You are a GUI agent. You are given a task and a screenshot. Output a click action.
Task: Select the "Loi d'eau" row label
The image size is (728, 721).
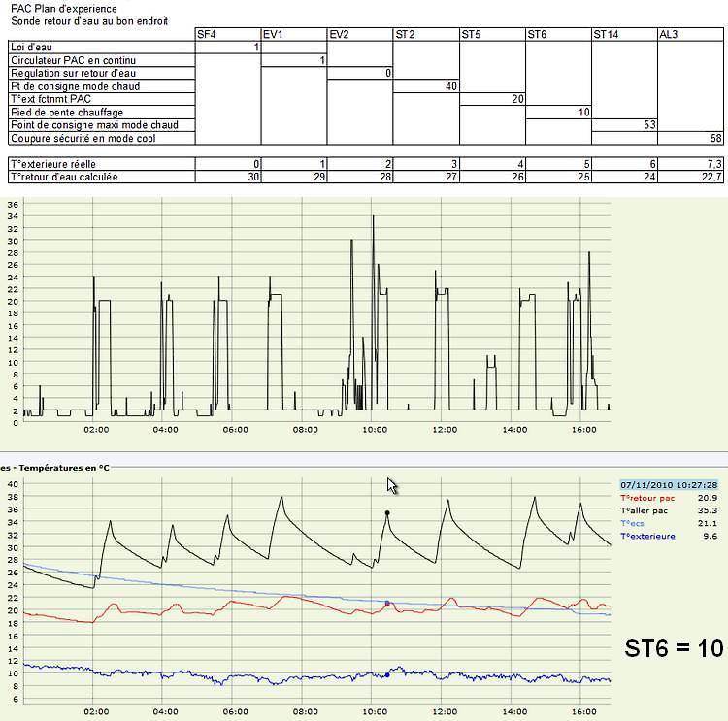point(31,48)
